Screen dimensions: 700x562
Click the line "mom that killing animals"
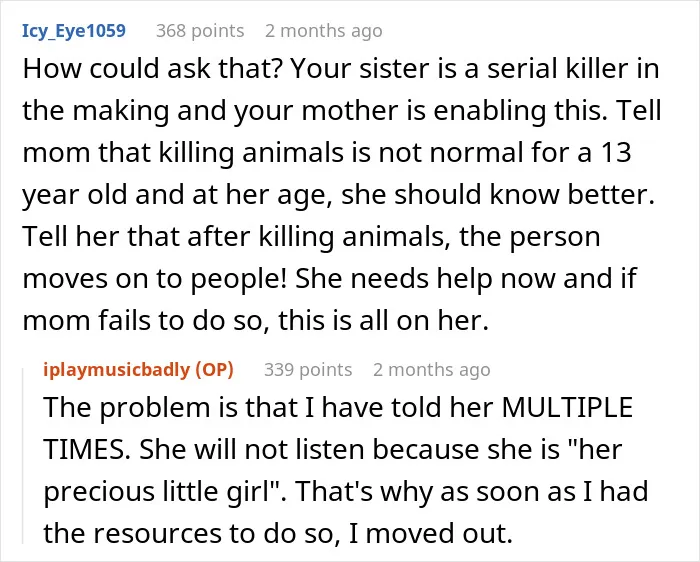click(x=327, y=153)
